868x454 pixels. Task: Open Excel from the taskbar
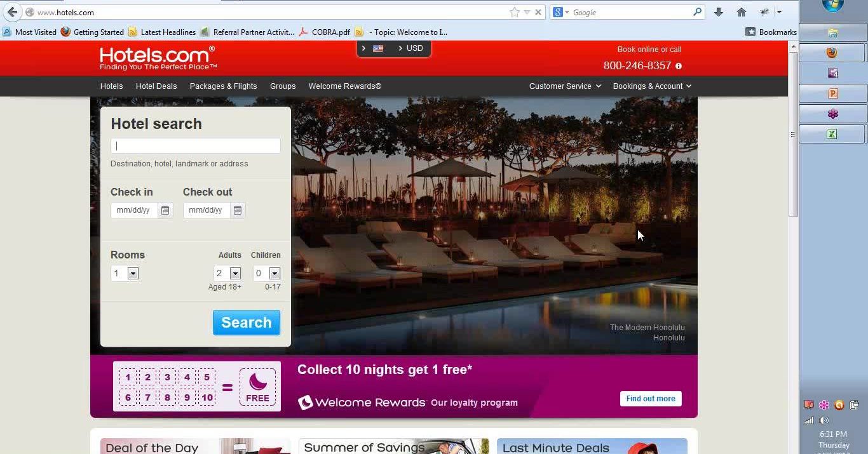832,134
